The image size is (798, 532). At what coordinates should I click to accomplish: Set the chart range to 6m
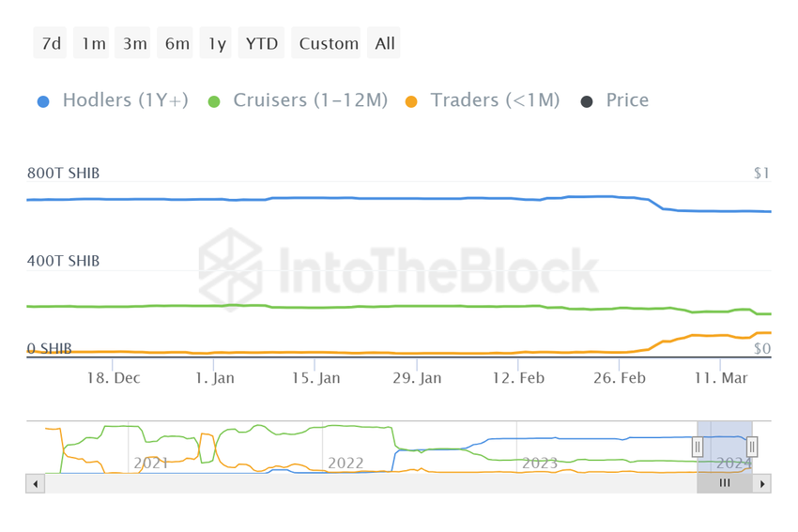point(176,43)
